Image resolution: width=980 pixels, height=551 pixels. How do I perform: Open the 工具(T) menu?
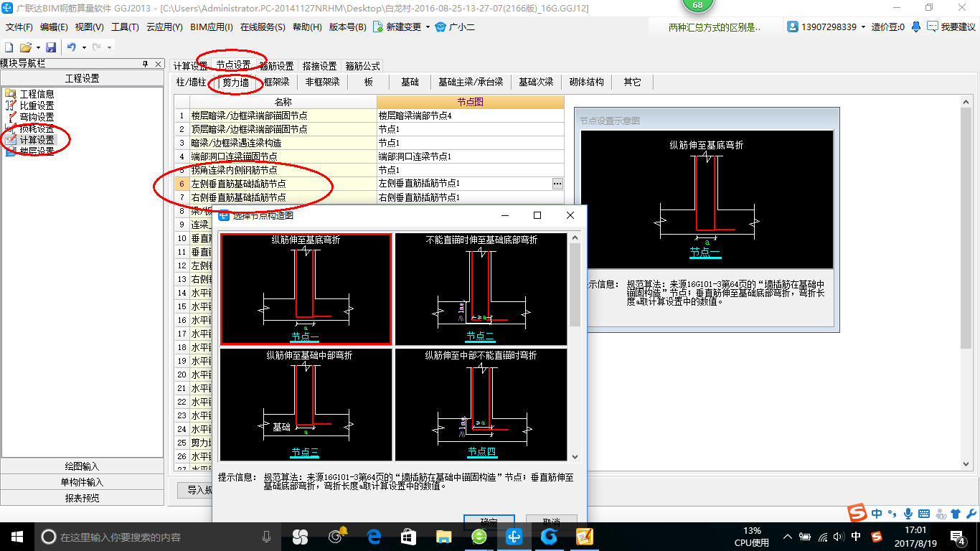tap(125, 27)
